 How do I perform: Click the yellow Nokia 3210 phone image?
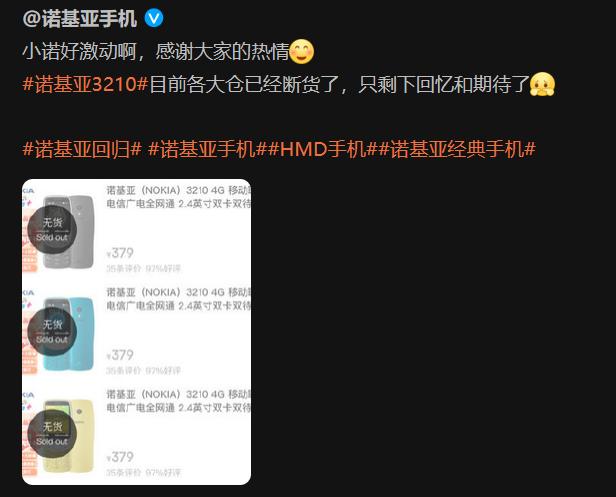68,436
